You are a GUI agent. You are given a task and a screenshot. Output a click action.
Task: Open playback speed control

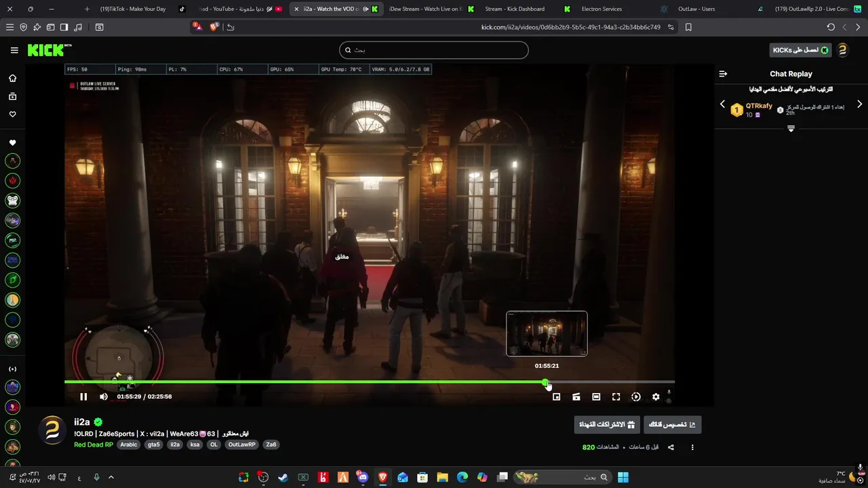635,396
